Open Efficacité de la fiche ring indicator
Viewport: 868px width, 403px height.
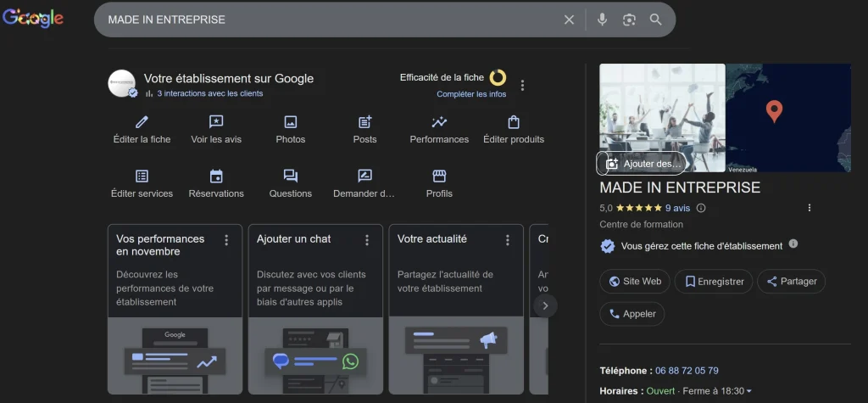click(x=498, y=77)
